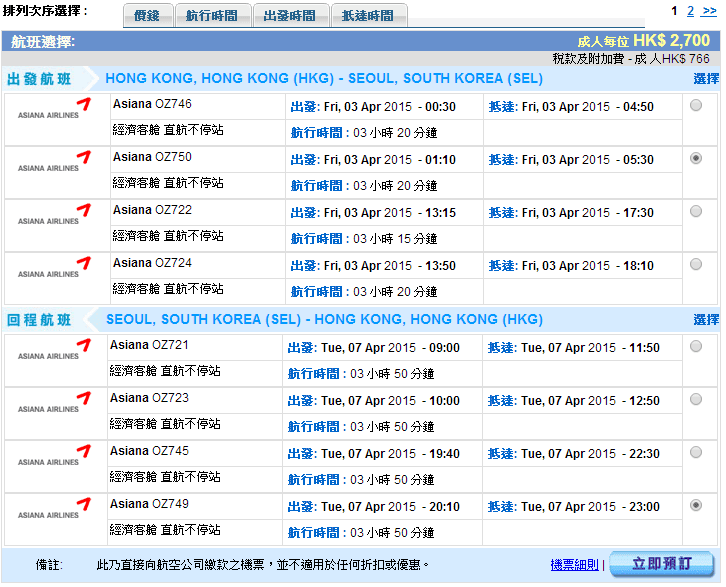Select return flight OZ721 departing 09:00
The image size is (726, 587).
pyautogui.click(x=696, y=346)
